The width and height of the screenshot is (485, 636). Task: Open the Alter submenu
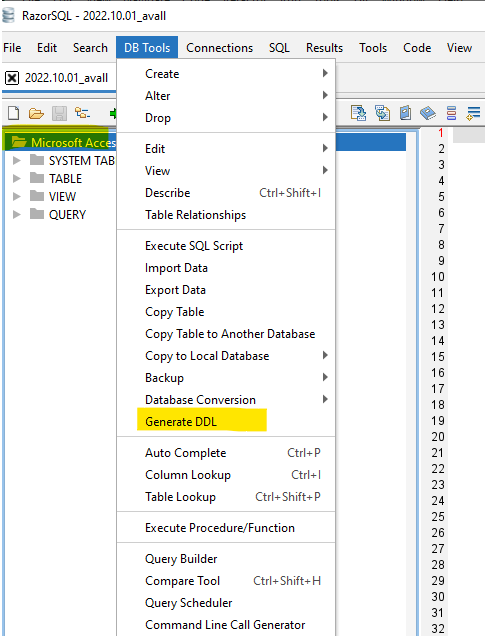(226, 96)
